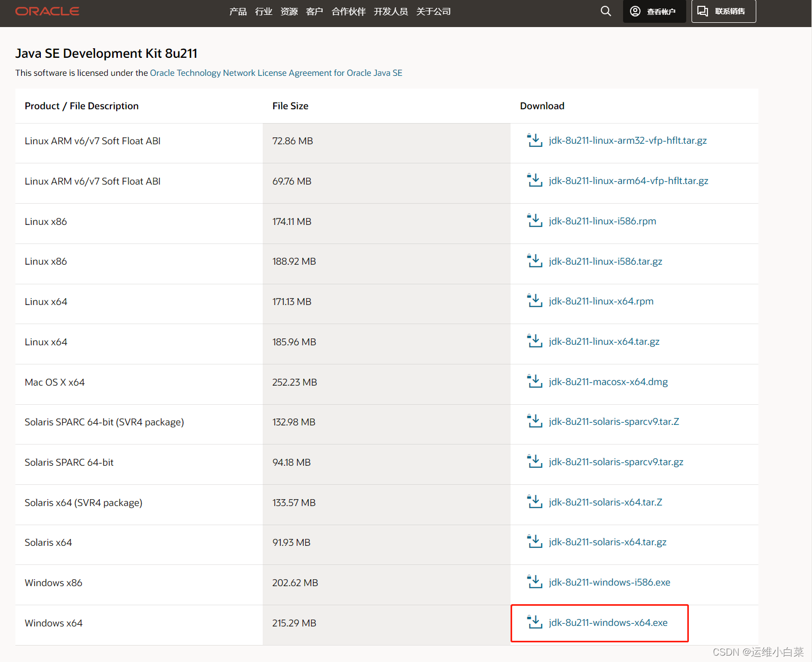
Task: Open the 开发人员 menu
Action: [x=391, y=12]
